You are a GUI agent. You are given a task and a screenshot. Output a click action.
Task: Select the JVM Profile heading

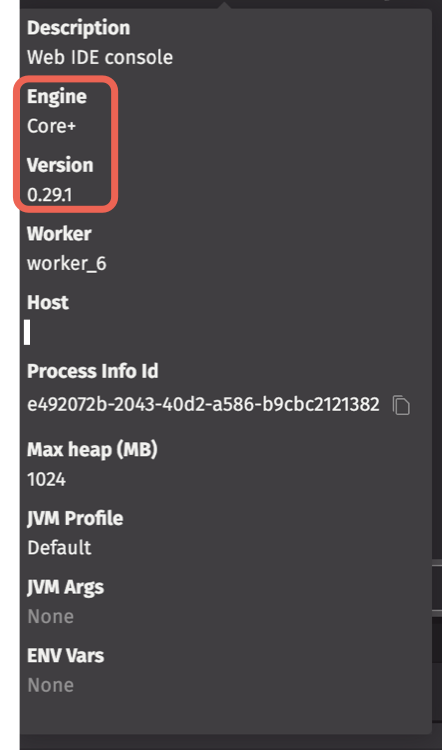(75, 518)
